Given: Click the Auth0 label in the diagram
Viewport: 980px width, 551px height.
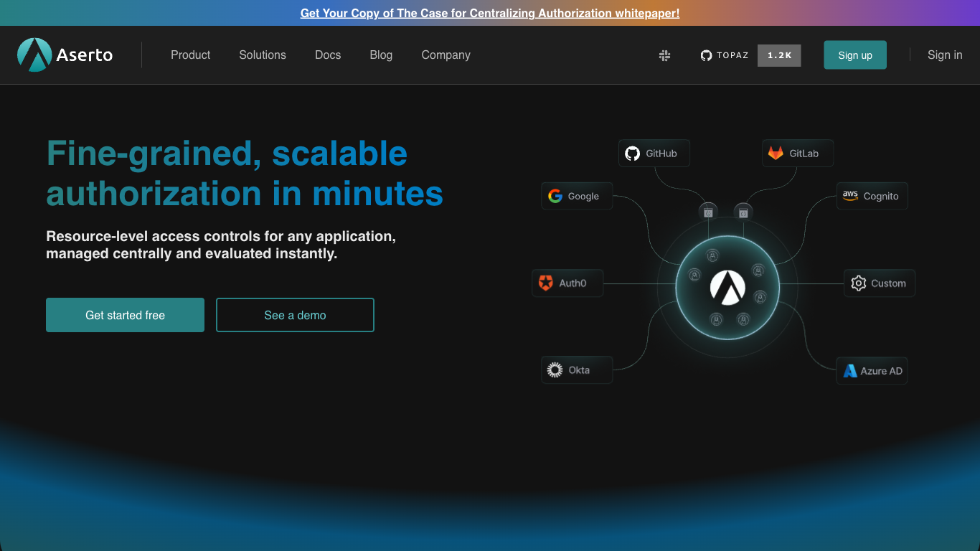Looking at the screenshot, I should [573, 283].
